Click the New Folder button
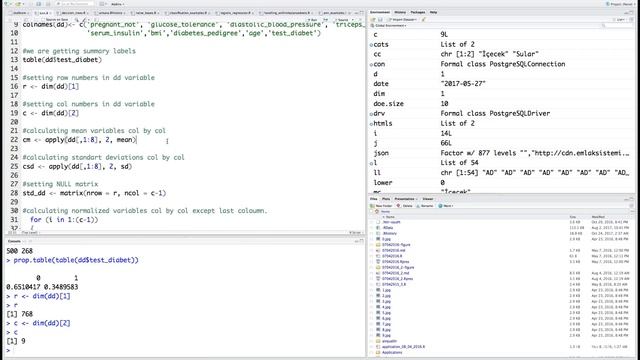Viewport: 640px width, 360px height. click(x=382, y=206)
